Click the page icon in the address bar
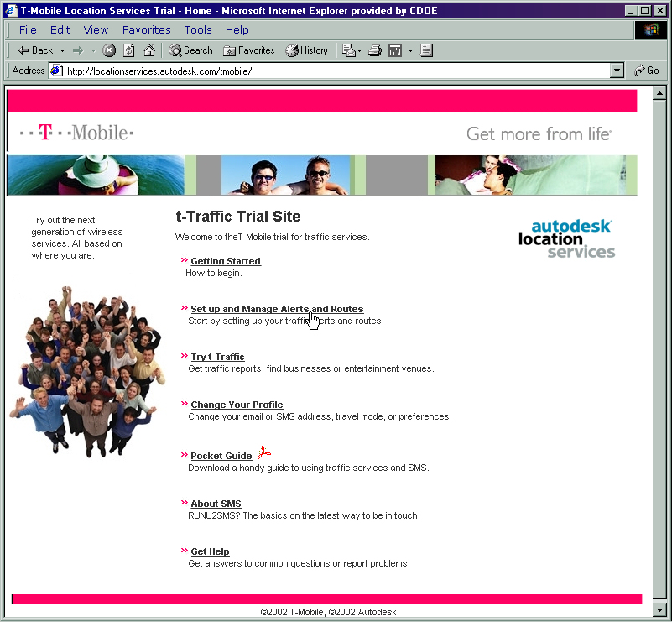This screenshot has height=622, width=672. coord(57,71)
